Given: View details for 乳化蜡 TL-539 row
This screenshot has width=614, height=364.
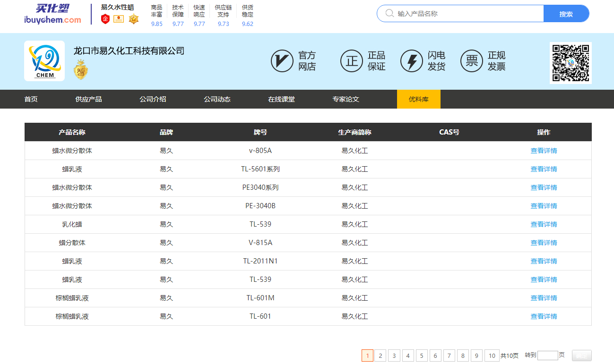Looking at the screenshot, I should click(544, 224).
